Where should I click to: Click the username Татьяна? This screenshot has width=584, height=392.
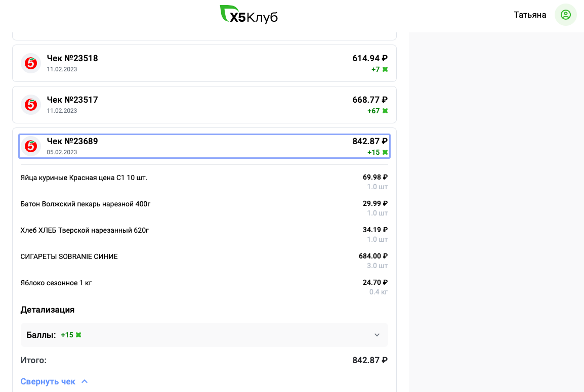click(530, 15)
